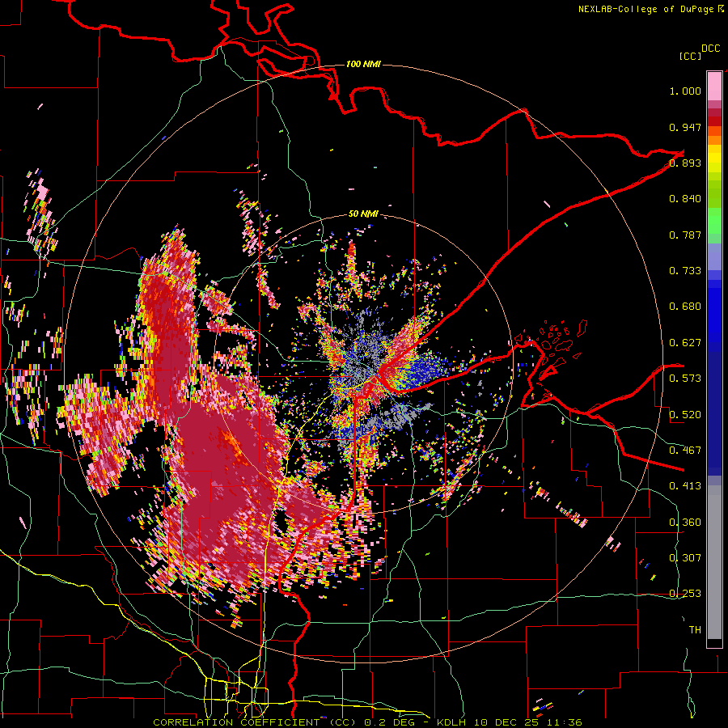
Task: Click the 50 NMI range ring label
Action: (363, 214)
